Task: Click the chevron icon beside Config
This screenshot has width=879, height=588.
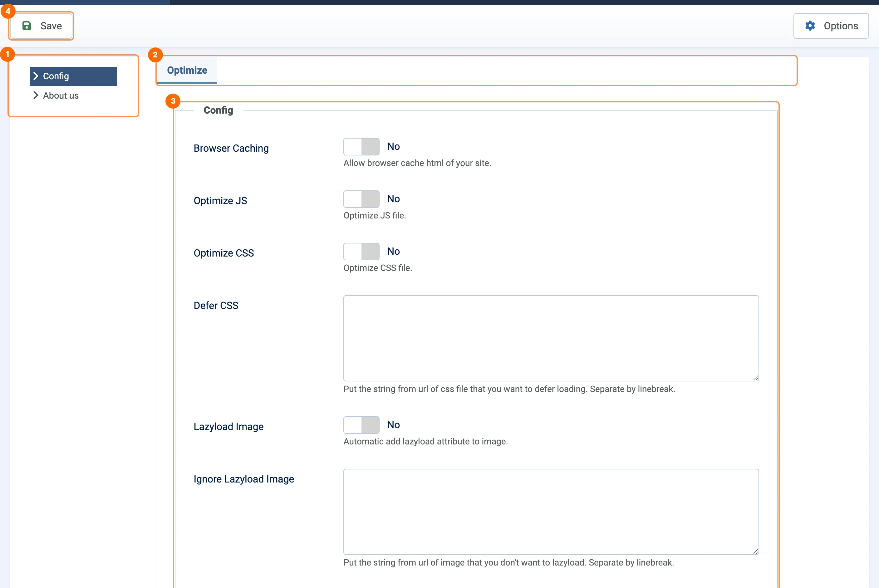Action: point(36,76)
